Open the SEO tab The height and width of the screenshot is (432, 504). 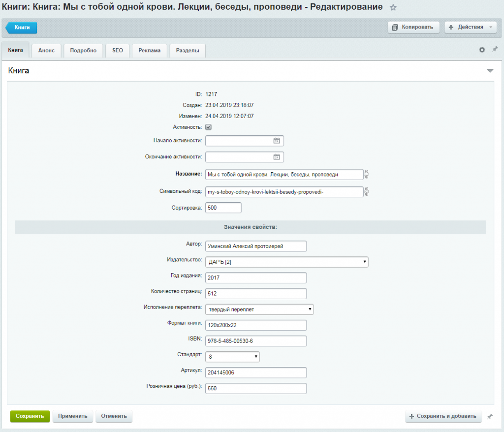click(x=118, y=51)
